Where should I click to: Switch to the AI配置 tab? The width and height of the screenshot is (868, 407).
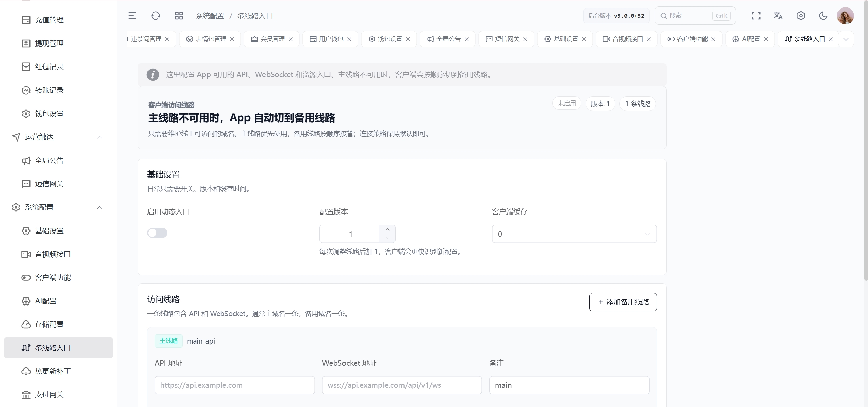click(x=751, y=39)
